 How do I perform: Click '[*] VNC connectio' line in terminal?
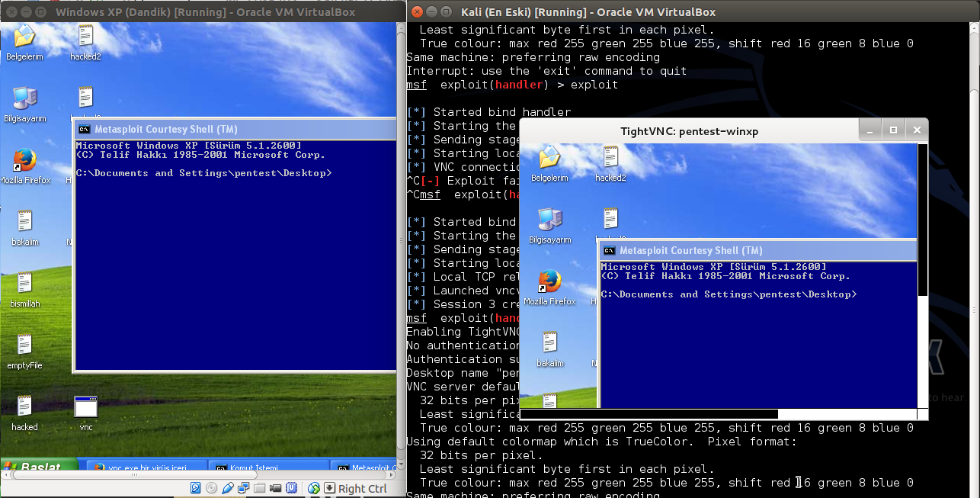coord(462,167)
